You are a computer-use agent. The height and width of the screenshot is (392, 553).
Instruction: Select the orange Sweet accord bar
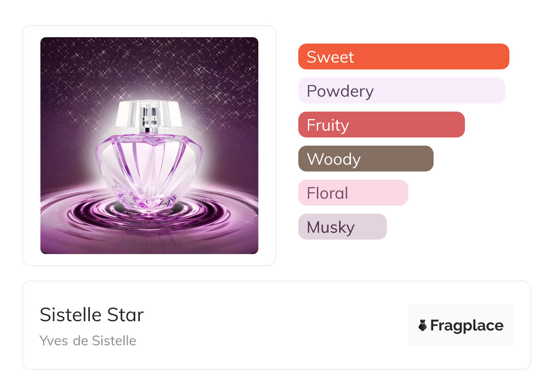[x=431, y=57]
